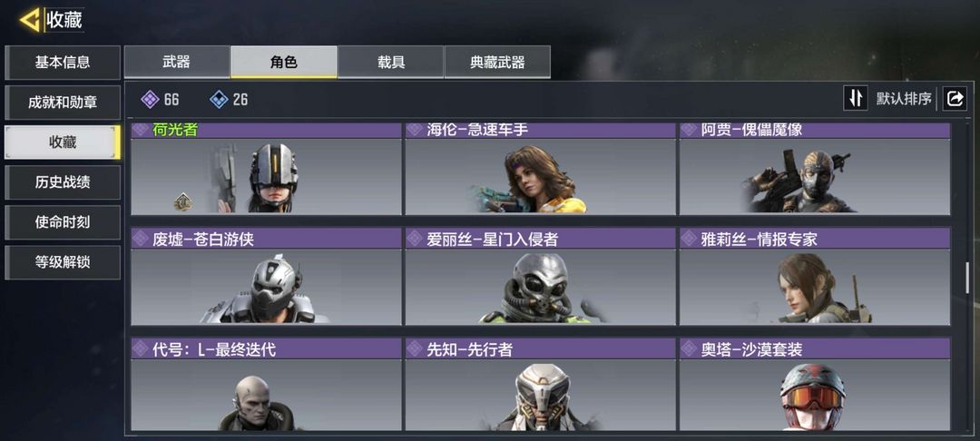Click the blue rare rarity icon showing 26
980x441 pixels.
[219, 99]
